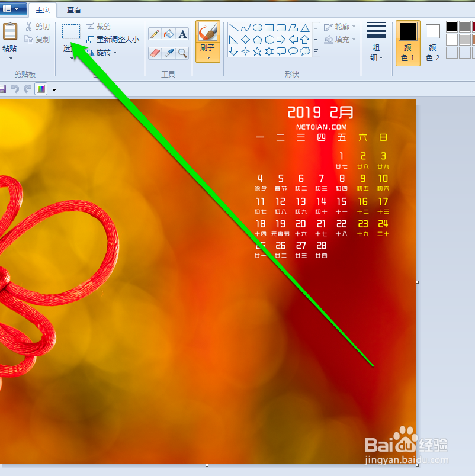Choose the Polygon shape
The image size is (475, 476).
293,28
